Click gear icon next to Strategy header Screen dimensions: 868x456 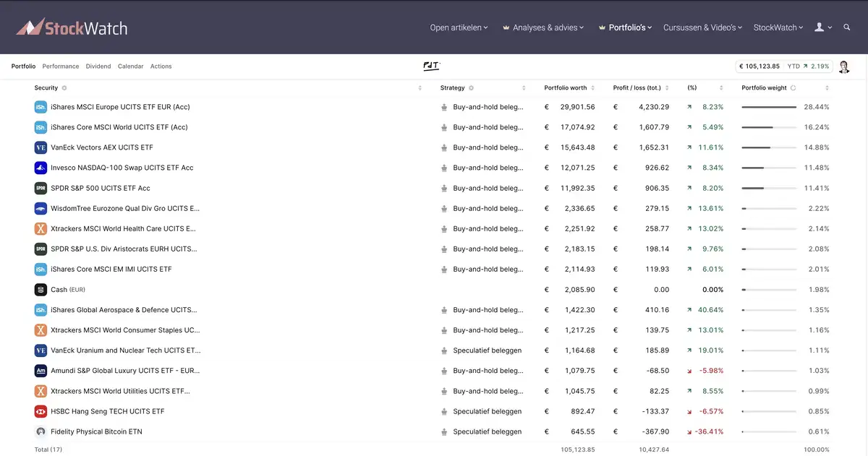471,88
